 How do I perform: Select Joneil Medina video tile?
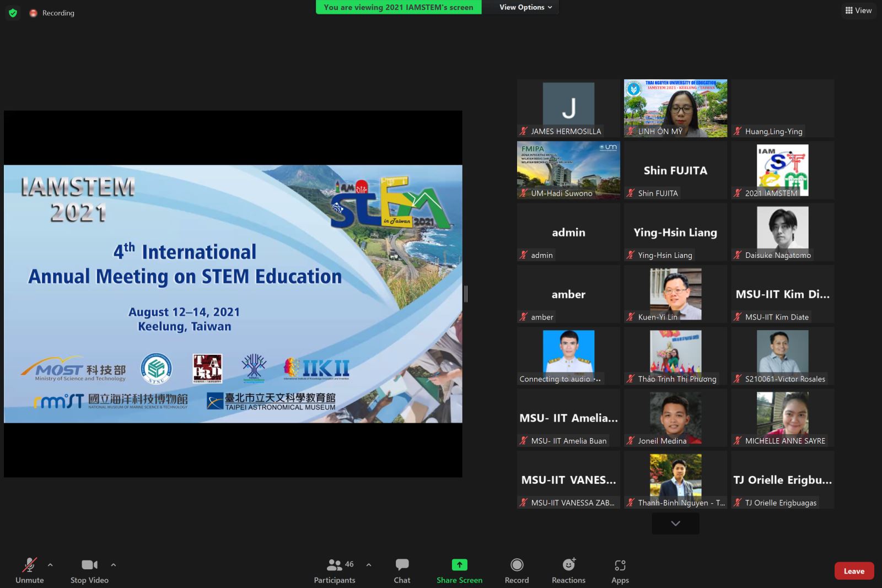[x=675, y=418]
